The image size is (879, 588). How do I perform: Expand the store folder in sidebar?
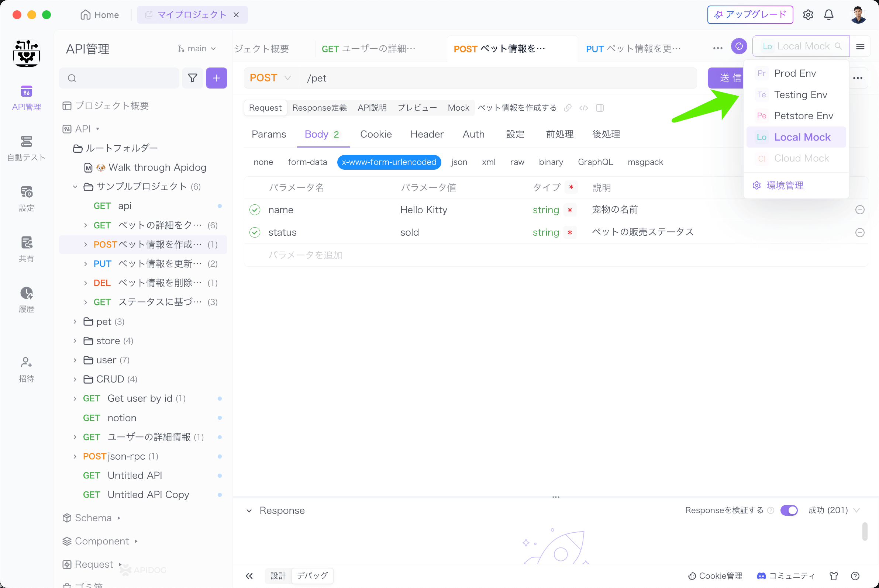point(75,340)
